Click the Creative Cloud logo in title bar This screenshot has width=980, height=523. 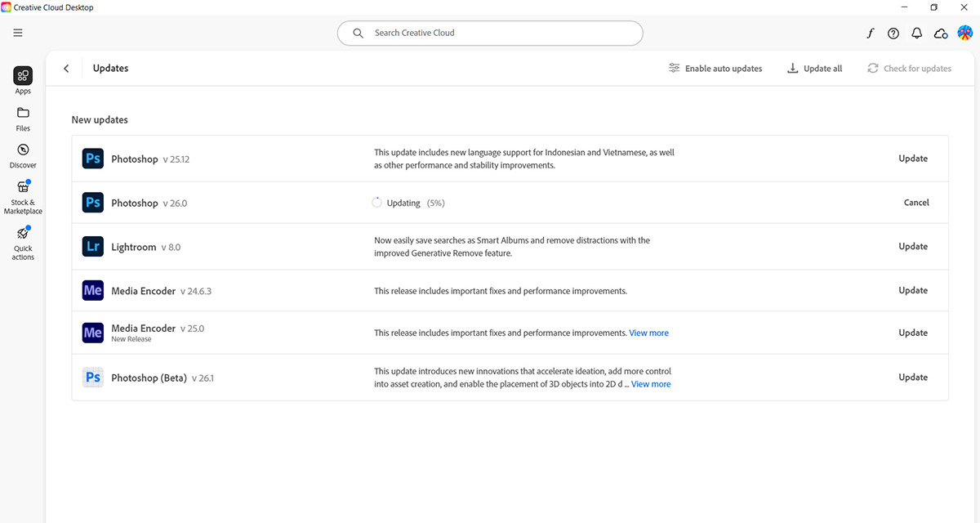click(7, 7)
